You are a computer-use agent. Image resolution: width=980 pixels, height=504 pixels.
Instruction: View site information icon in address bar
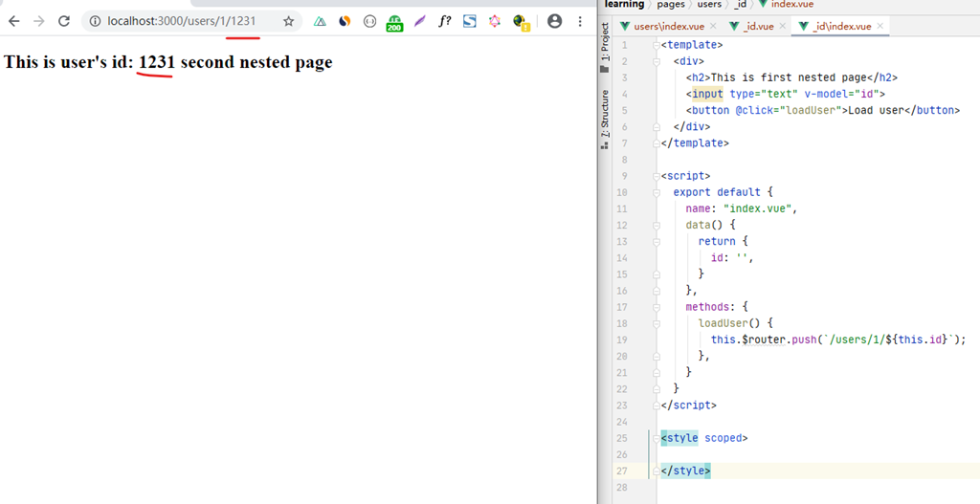coord(95,21)
